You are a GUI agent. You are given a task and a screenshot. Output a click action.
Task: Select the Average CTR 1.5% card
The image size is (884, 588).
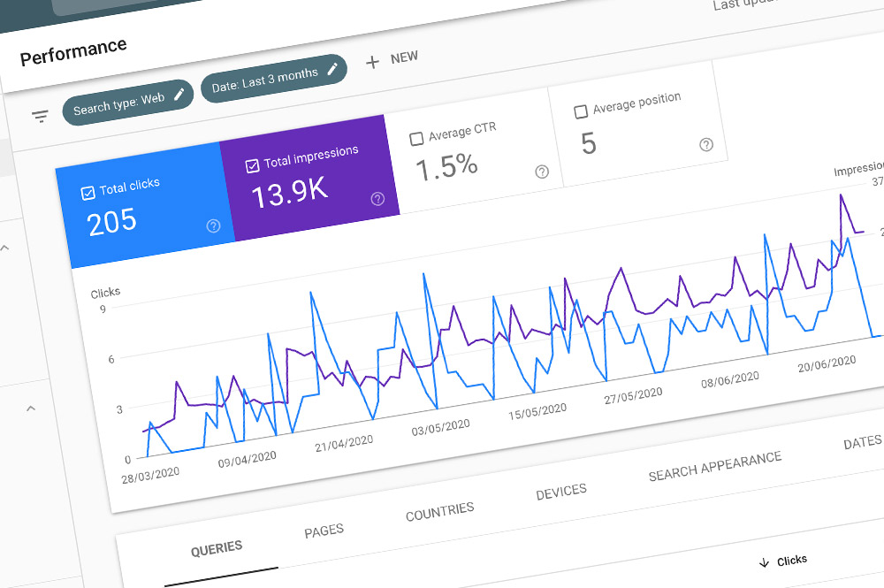point(474,151)
